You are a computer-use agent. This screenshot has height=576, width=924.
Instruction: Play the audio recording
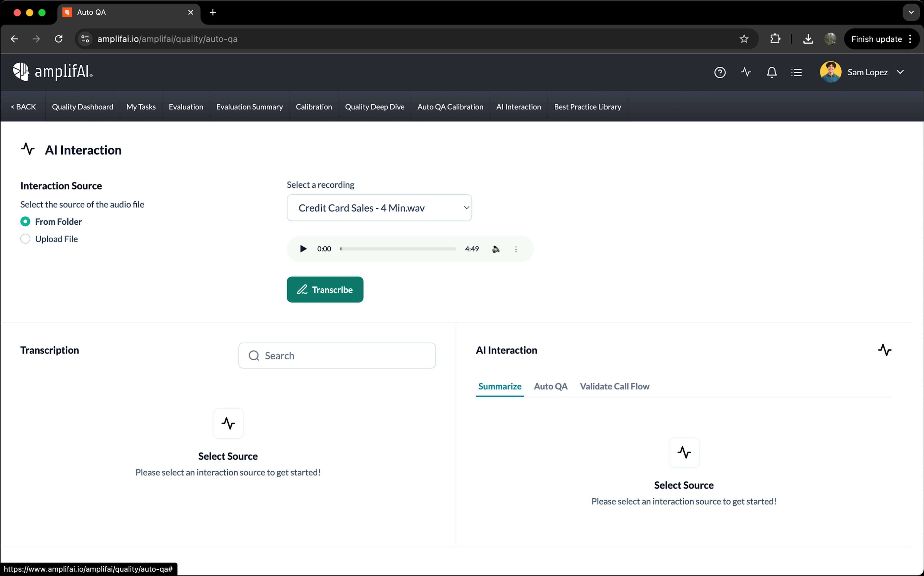tap(303, 249)
